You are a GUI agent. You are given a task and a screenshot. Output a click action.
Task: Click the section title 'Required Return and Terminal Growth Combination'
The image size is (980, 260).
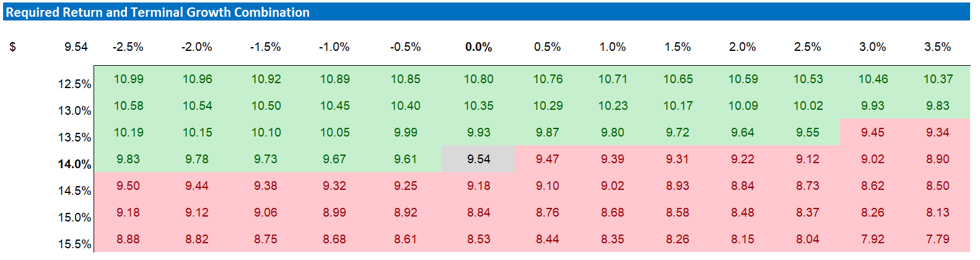click(158, 12)
